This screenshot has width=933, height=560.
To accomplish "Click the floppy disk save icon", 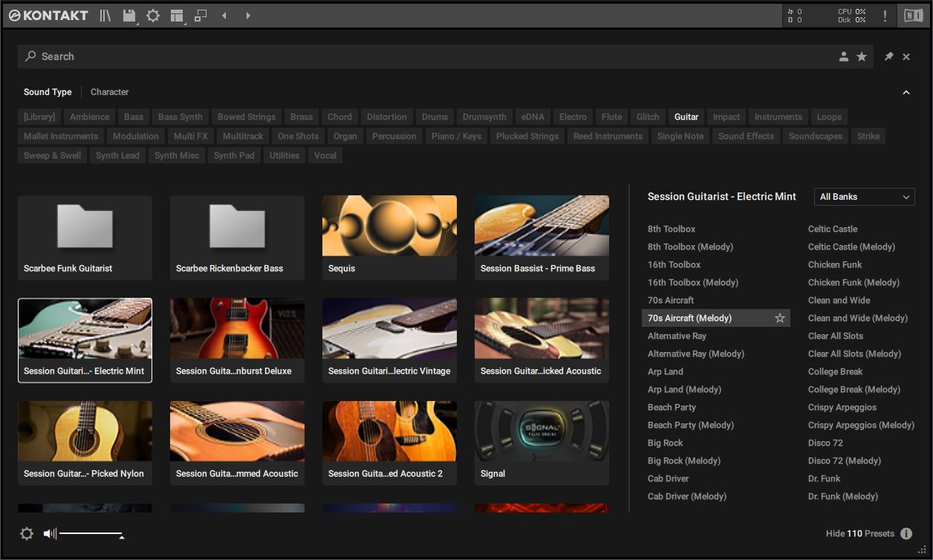I will 129,16.
